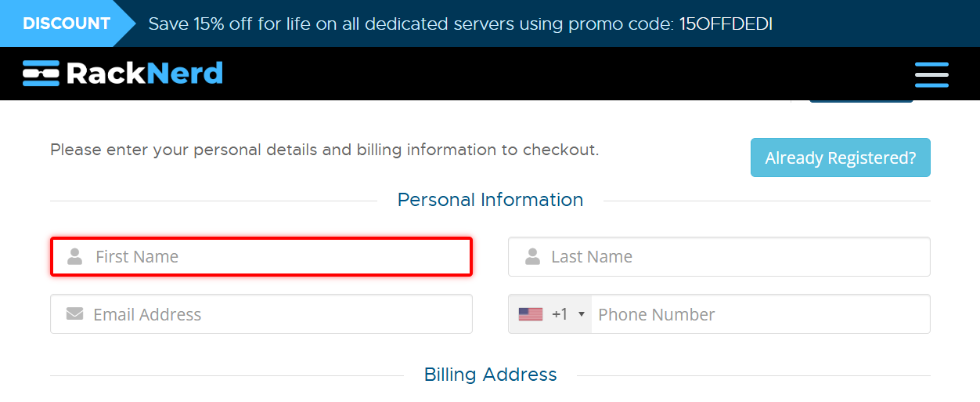
Task: Click the person icon in First Name
Action: (x=75, y=256)
